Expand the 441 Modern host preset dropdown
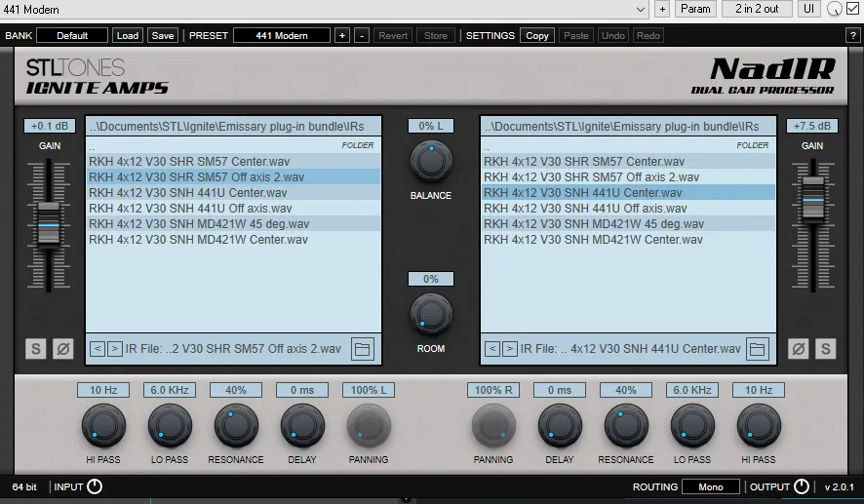The height and width of the screenshot is (504, 864). pos(641,10)
